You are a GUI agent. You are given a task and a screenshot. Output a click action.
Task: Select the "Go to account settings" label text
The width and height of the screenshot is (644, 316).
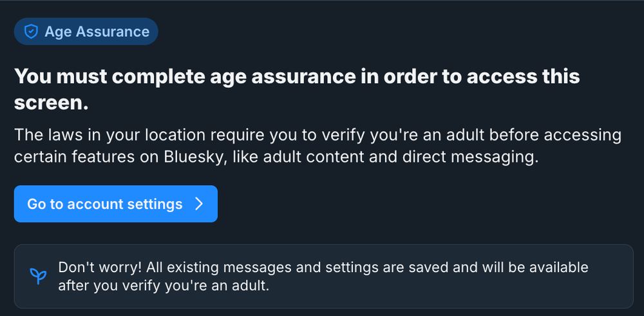105,204
